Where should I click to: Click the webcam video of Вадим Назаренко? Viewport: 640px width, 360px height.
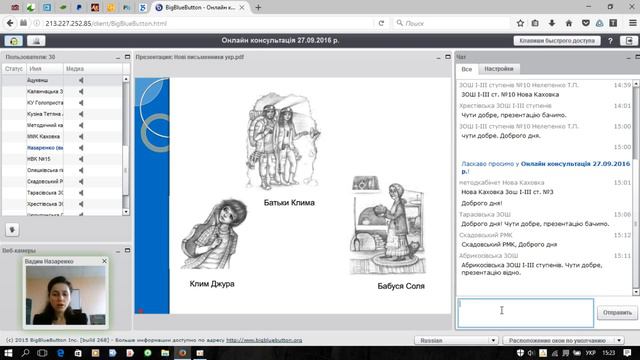pos(66,296)
